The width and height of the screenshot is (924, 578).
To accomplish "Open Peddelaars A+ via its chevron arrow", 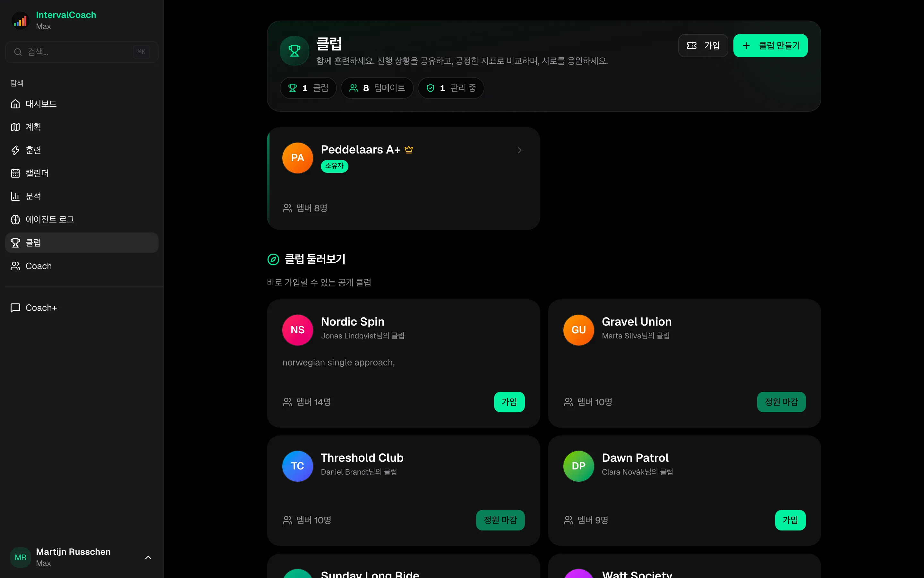I will pos(519,150).
